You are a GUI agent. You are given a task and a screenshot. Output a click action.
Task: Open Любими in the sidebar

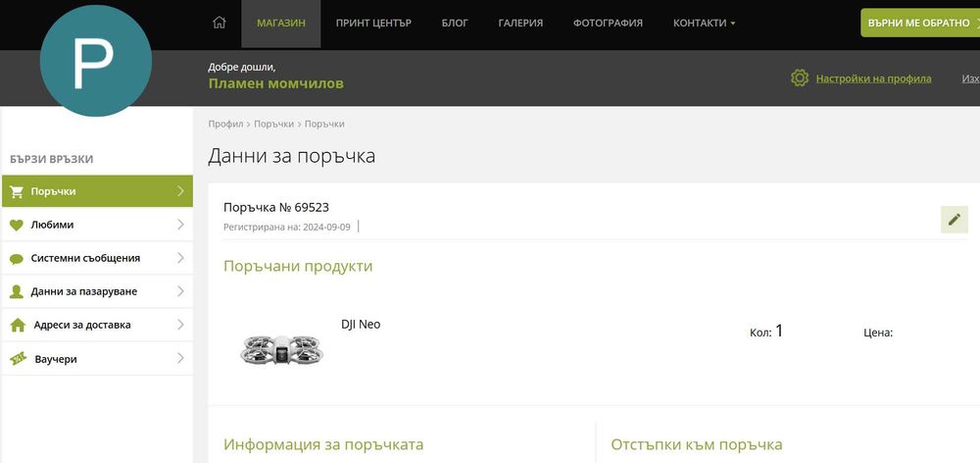(x=97, y=224)
